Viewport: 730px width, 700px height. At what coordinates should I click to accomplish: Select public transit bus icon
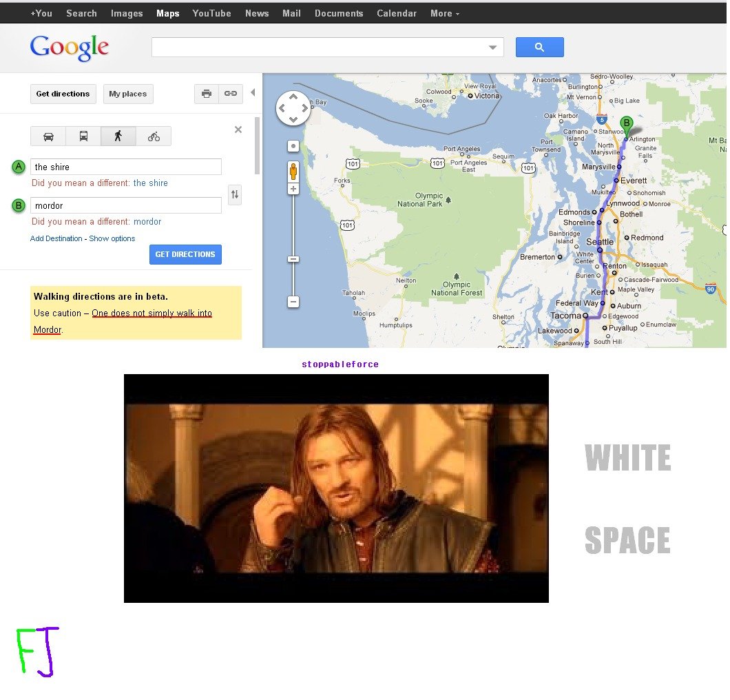click(x=83, y=136)
